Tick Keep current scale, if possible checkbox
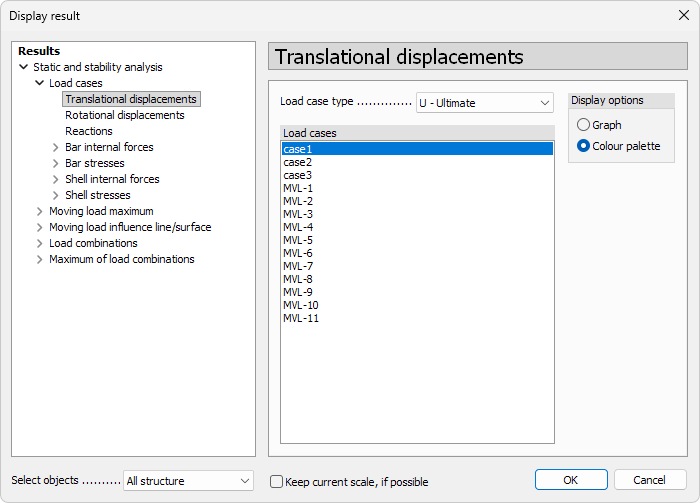This screenshot has height=503, width=700. pos(276,482)
